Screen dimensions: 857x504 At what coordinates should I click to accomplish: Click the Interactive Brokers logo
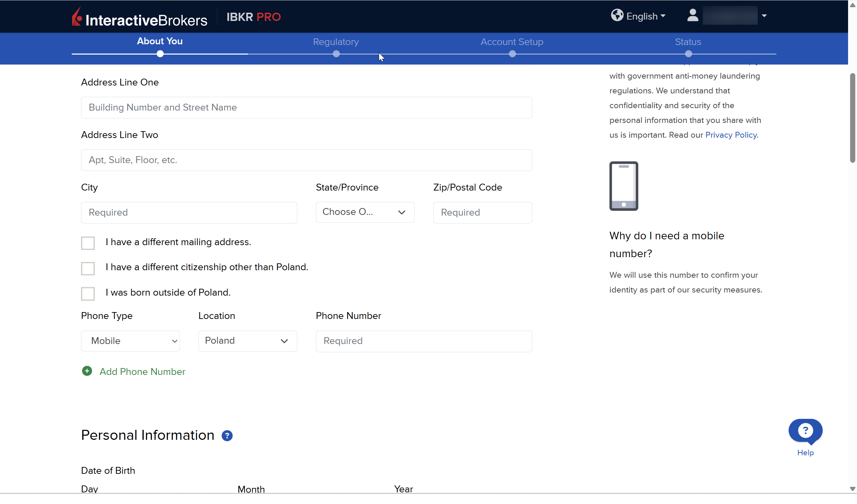click(x=139, y=17)
